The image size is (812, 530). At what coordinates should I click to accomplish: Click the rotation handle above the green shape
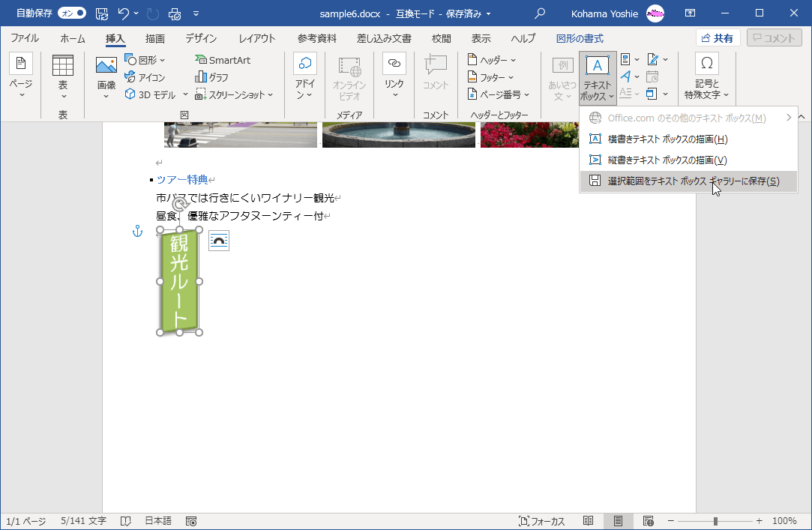(178, 205)
